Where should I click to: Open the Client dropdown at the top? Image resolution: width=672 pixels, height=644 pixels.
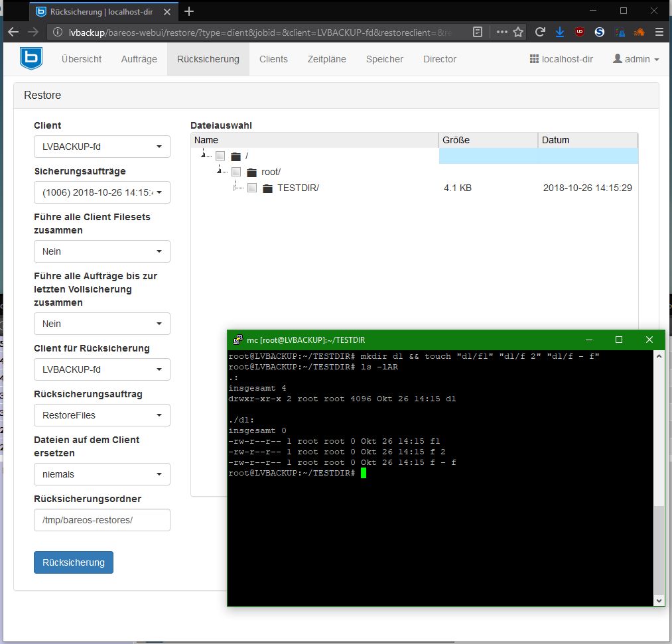click(101, 147)
